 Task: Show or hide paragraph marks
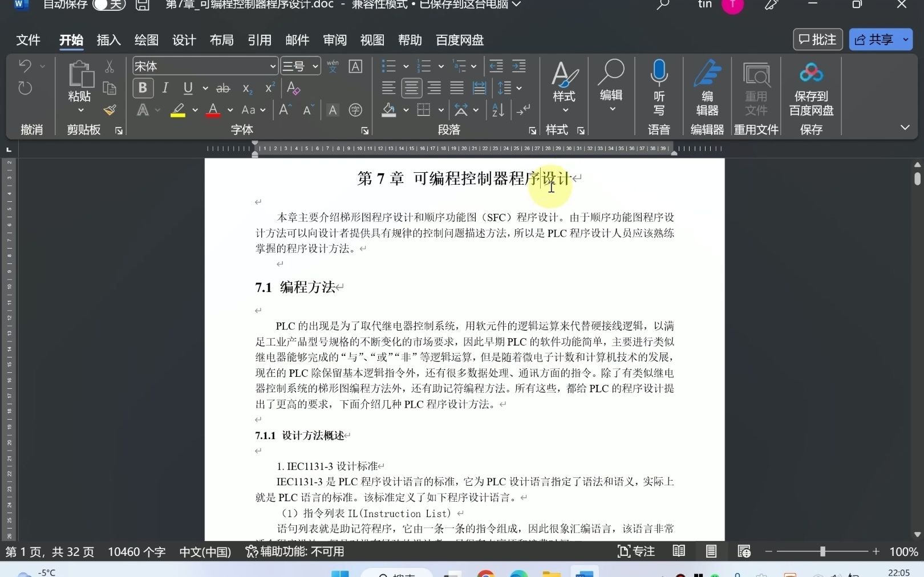[x=522, y=110]
